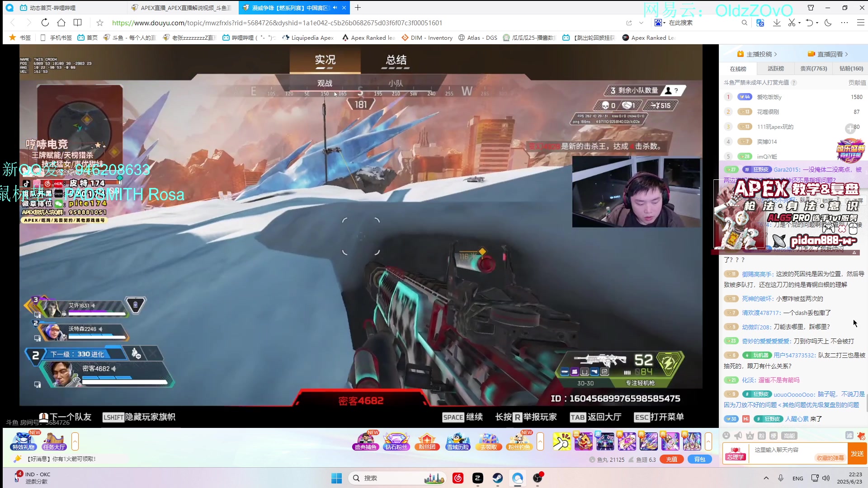Viewport: 868px width, 488px height.
Task: Expand the arrow after 粉丝钓鱼
Action: point(540,441)
